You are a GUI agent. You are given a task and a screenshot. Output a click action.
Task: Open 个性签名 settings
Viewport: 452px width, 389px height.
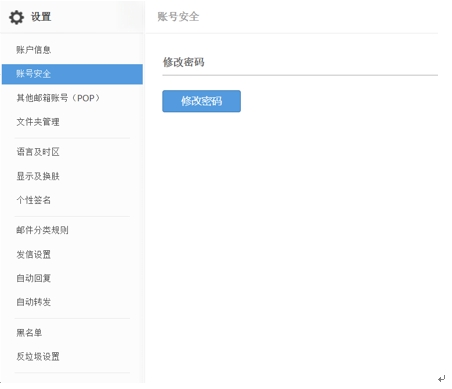(x=34, y=200)
